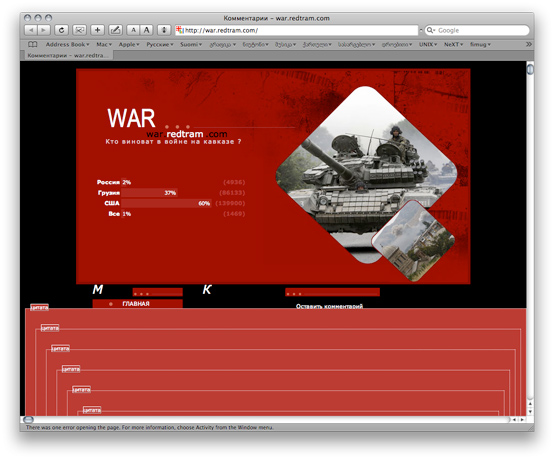Click the Оставить комментарий link
This screenshot has height=459, width=554.
[x=329, y=306]
